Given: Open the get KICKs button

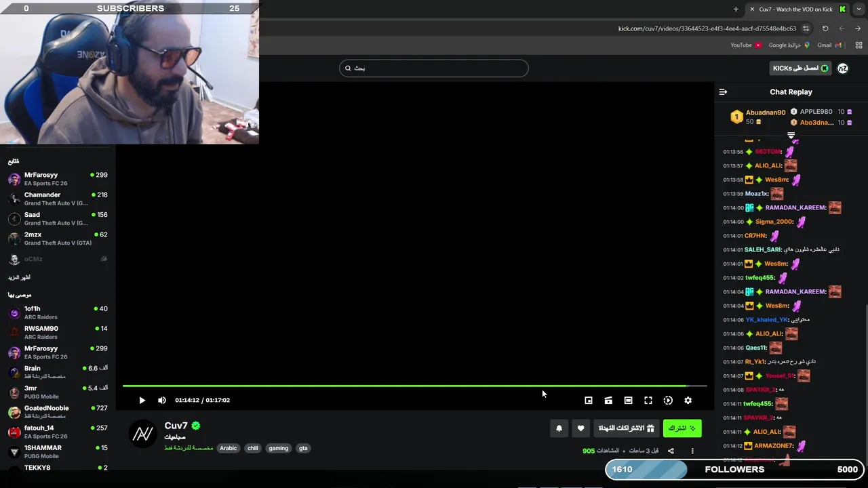Looking at the screenshot, I should click(801, 68).
